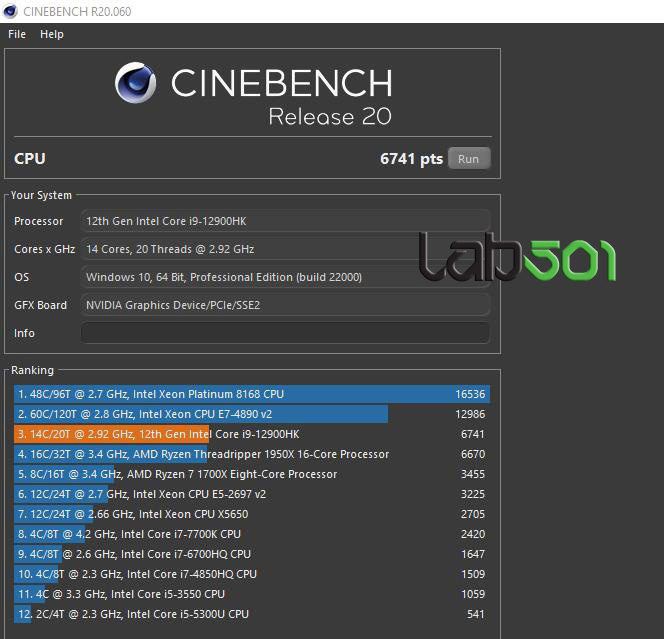Select the Ryzen 7 1700X ranking row
This screenshot has height=639, width=664.
coord(250,474)
